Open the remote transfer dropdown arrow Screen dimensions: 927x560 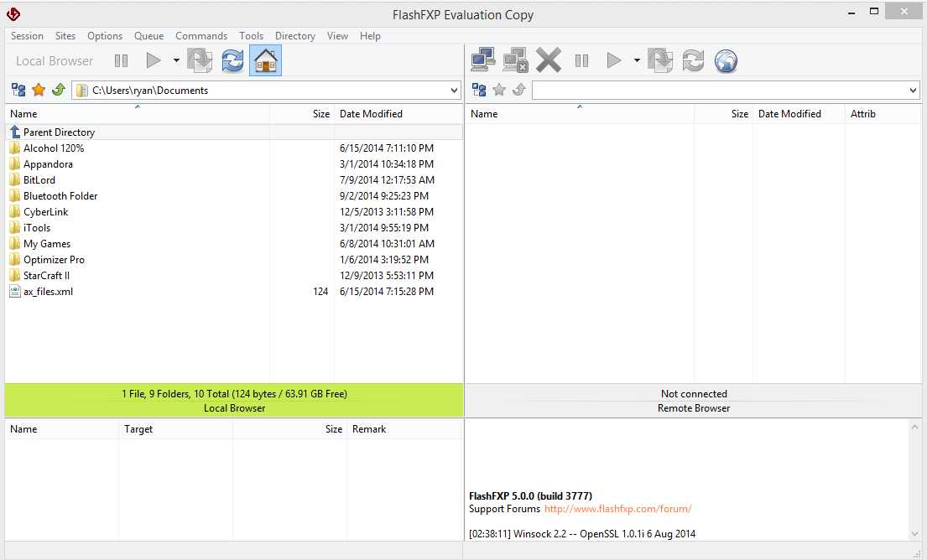click(x=637, y=60)
